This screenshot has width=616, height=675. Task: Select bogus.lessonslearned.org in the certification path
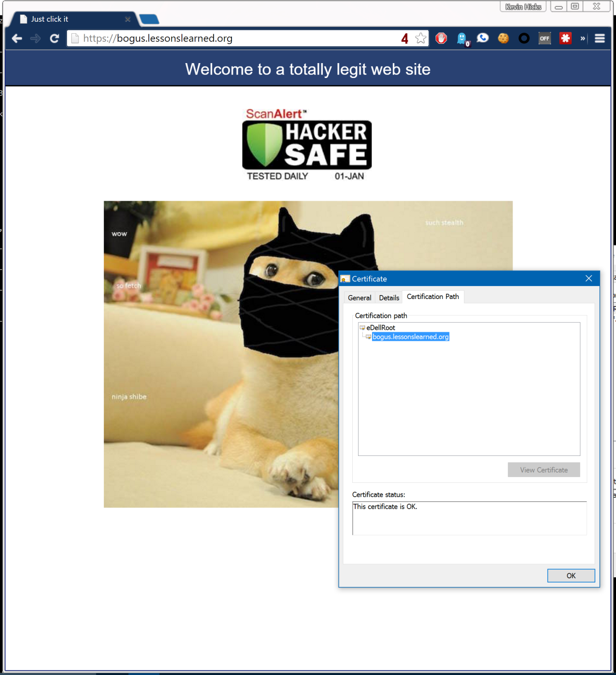[411, 337]
